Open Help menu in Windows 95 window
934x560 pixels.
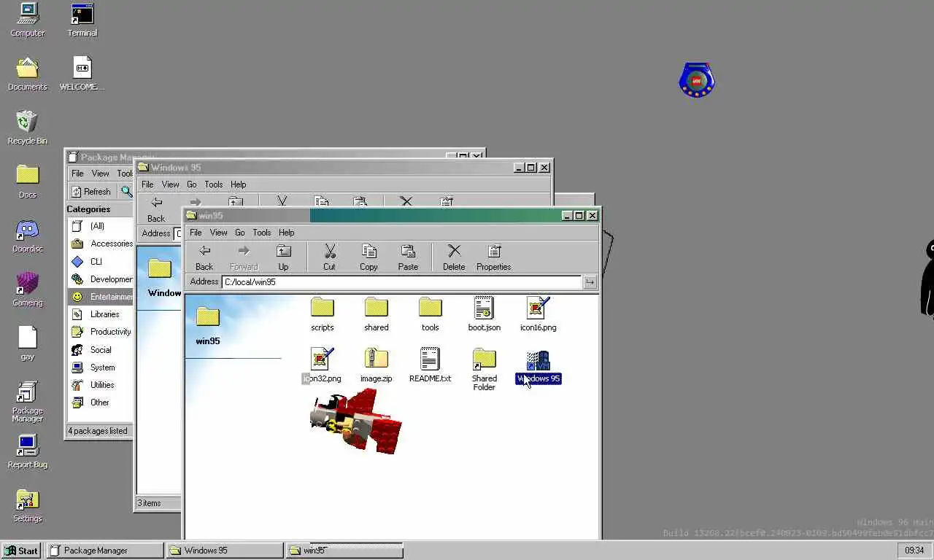[x=238, y=184]
